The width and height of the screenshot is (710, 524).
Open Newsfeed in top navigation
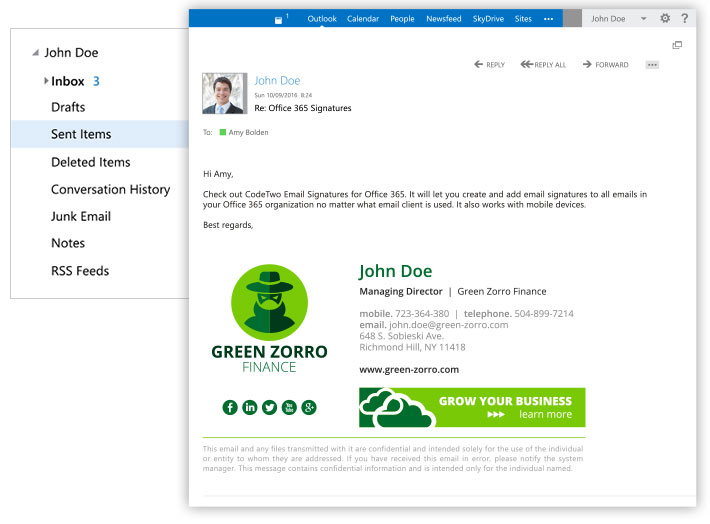click(x=443, y=19)
